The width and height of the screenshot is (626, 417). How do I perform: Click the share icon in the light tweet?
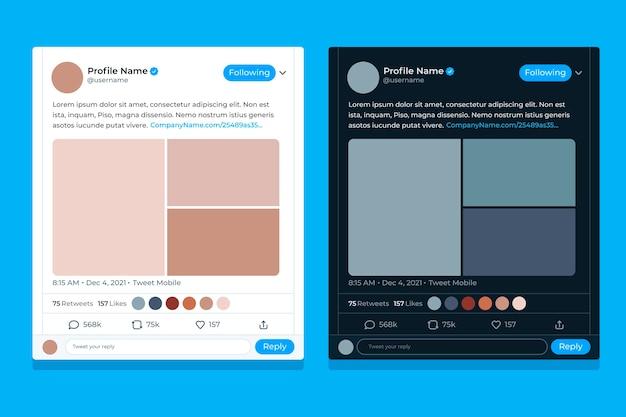263,325
